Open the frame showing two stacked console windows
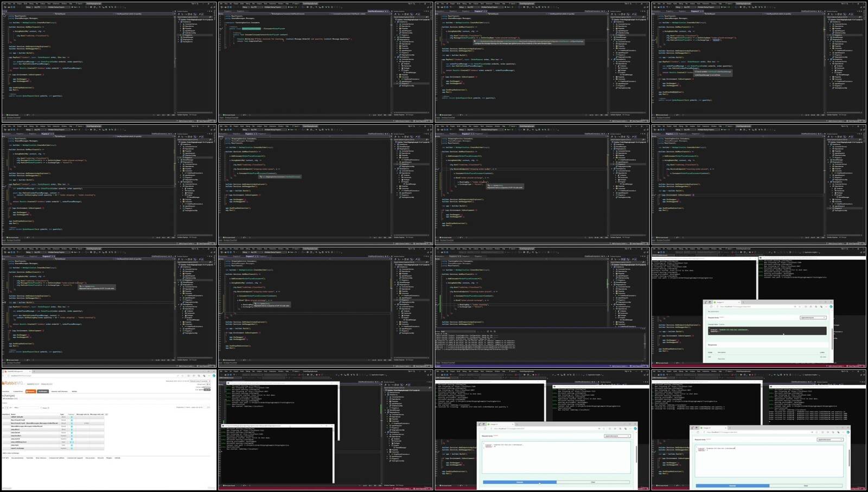The width and height of the screenshot is (868, 492). coord(325,430)
